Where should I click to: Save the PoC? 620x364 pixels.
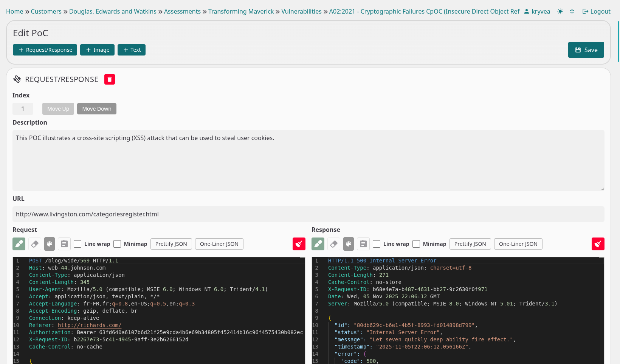tap(586, 50)
